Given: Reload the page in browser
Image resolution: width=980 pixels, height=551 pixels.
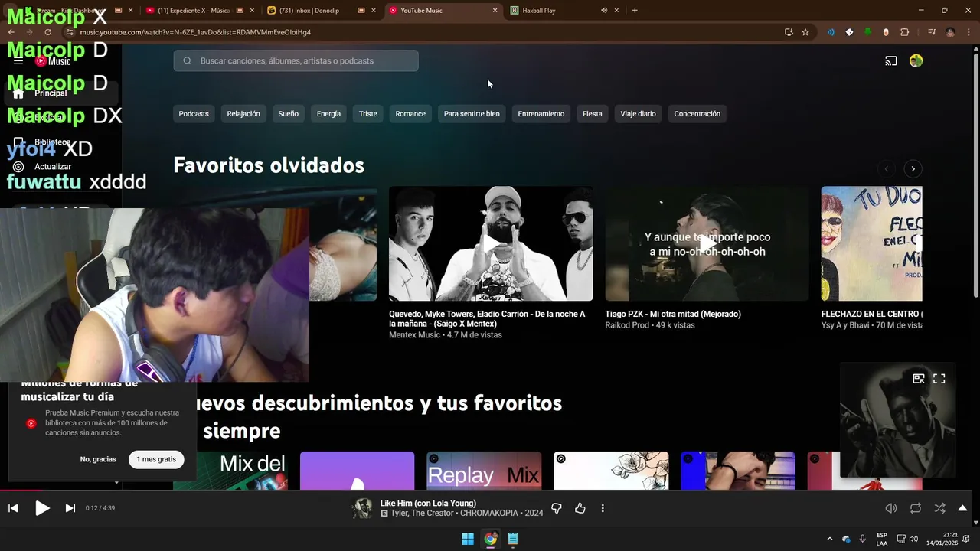Looking at the screenshot, I should pyautogui.click(x=47, y=32).
